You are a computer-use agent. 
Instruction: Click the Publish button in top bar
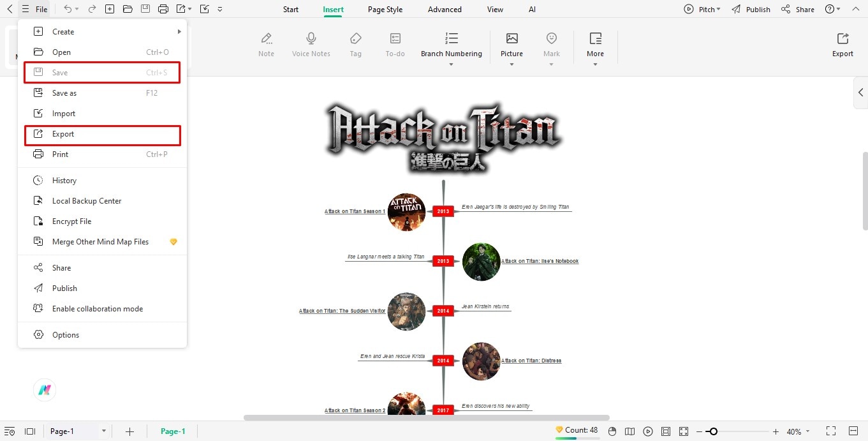(x=751, y=10)
